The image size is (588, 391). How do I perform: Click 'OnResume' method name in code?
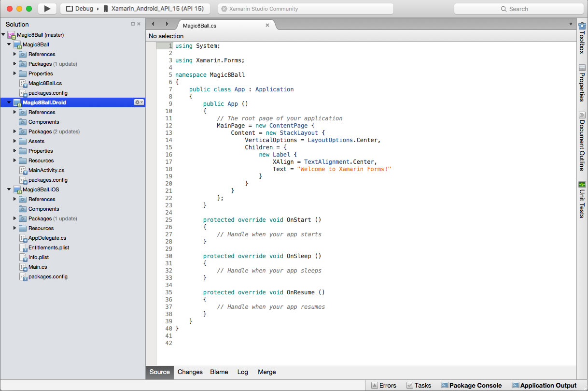(301, 292)
